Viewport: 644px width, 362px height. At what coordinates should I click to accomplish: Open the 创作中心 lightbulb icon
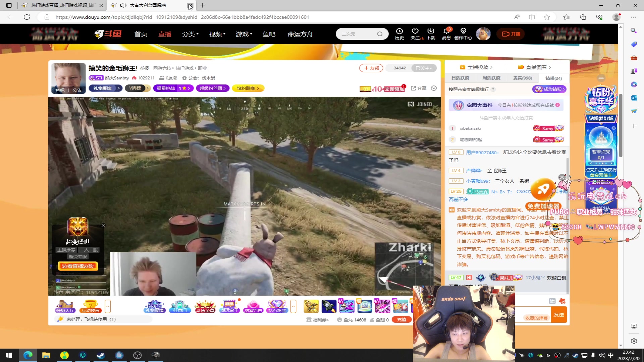(x=463, y=34)
